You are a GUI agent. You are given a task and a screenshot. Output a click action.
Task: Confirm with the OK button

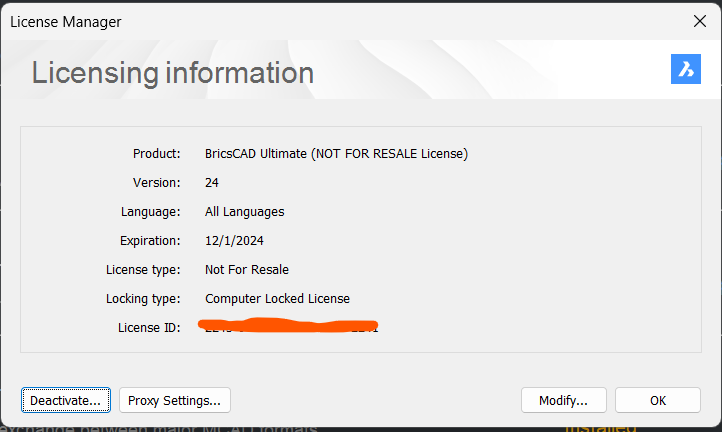click(658, 400)
